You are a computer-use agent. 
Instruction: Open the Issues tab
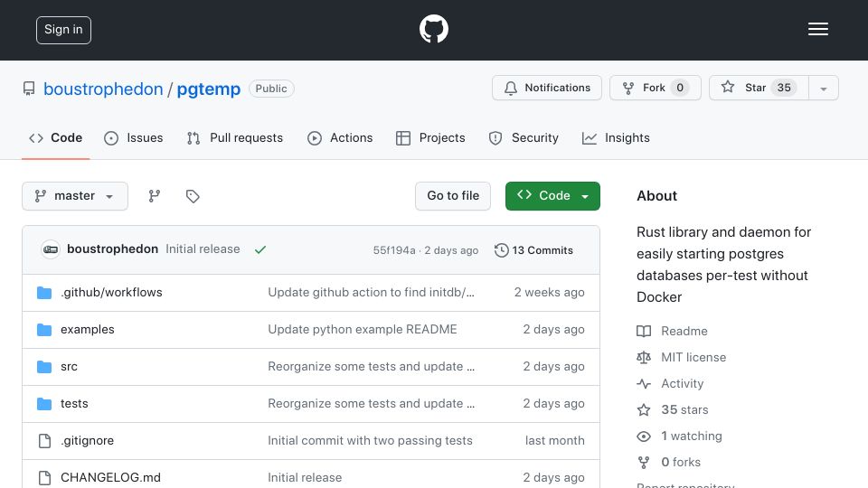click(134, 137)
